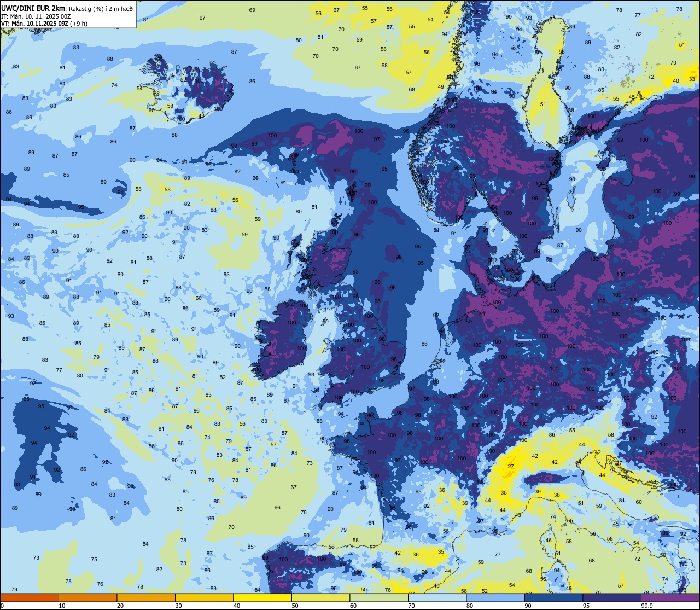Image resolution: width=700 pixels, height=610 pixels.
Task: Click the '70' legend scale label
Action: point(411,606)
